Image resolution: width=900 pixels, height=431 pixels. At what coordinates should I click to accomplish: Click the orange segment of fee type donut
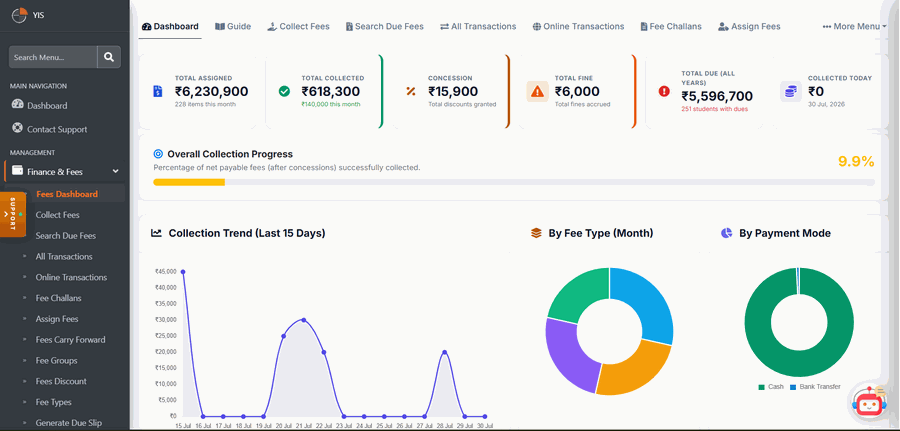tap(637, 370)
